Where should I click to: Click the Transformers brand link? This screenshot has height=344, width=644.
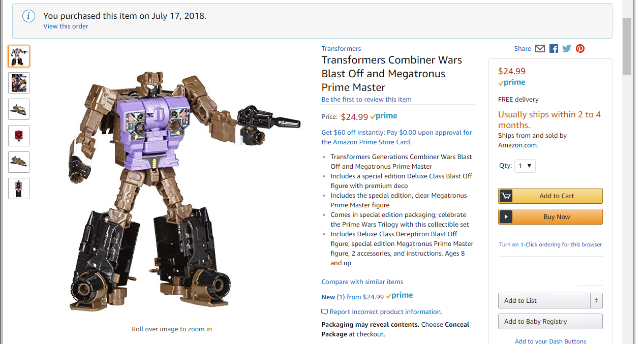click(x=341, y=49)
